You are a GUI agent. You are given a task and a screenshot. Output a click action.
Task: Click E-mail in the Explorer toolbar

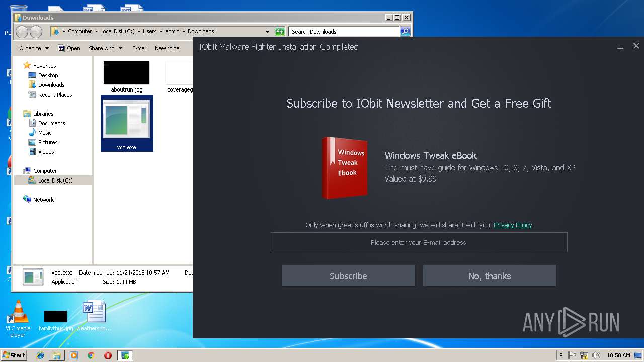click(139, 48)
